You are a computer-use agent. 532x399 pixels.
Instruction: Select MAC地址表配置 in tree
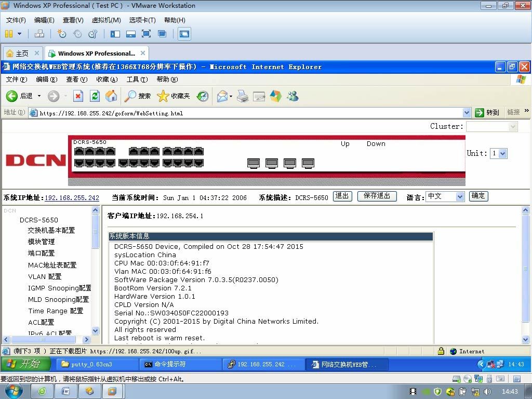tap(52, 265)
